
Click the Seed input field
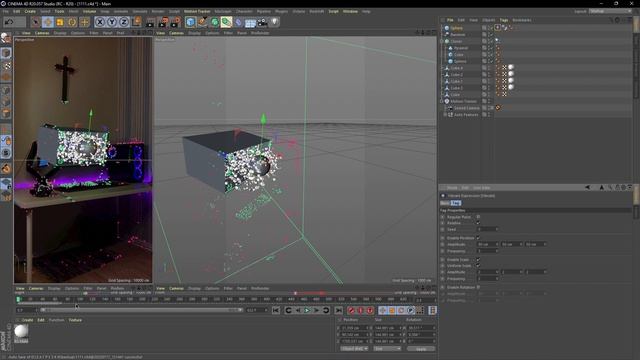pos(487,229)
